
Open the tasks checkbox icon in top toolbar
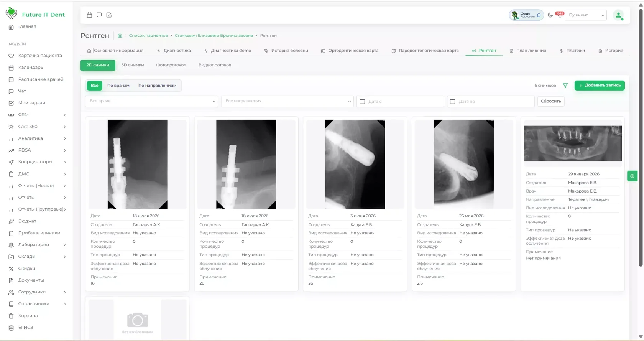click(109, 15)
